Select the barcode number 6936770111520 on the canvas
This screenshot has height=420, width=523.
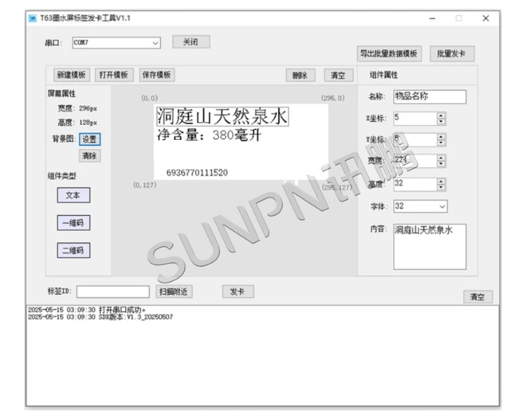tap(197, 173)
